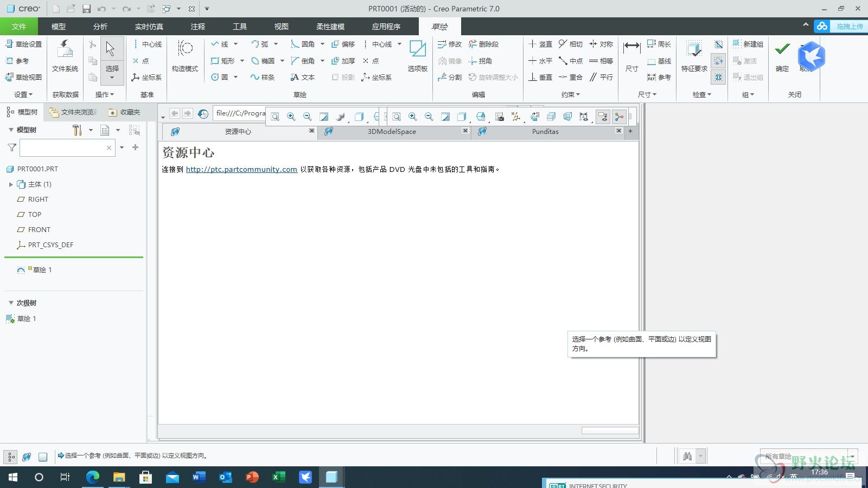Switch to the View (视图) ribbon tab
Image resolution: width=868 pixels, height=488 pixels.
click(x=281, y=26)
